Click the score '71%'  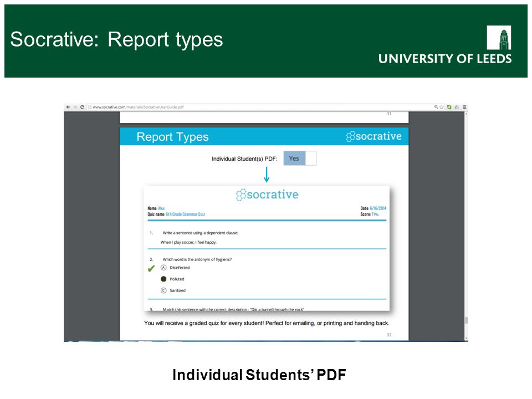(375, 214)
